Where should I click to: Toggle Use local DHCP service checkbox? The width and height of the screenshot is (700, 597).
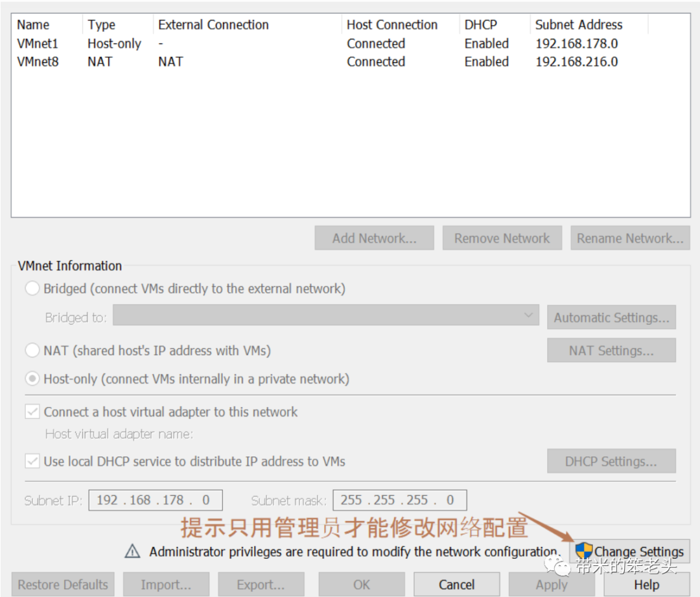pyautogui.click(x=32, y=462)
